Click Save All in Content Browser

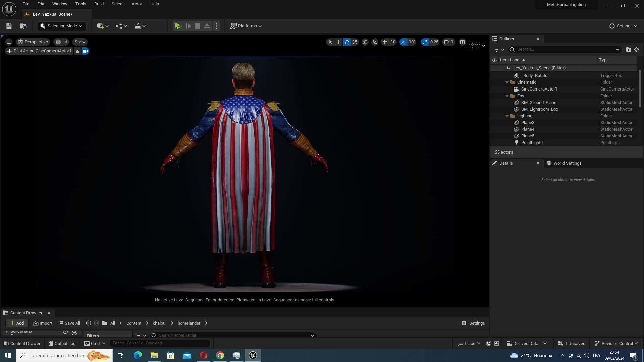pyautogui.click(x=69, y=323)
